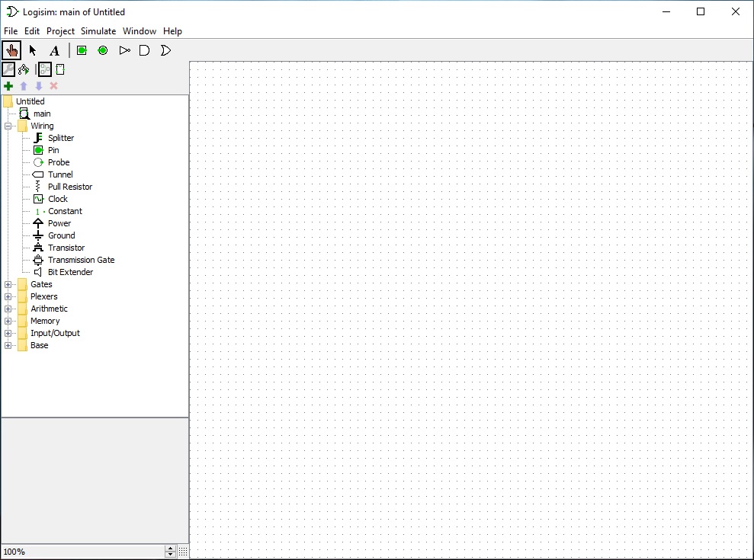Screen dimensions: 754x560
Task: Expand the Memory library
Action: coord(8,321)
